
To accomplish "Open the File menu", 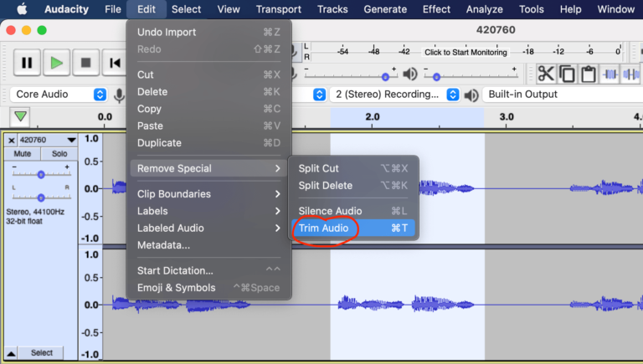I will (113, 9).
